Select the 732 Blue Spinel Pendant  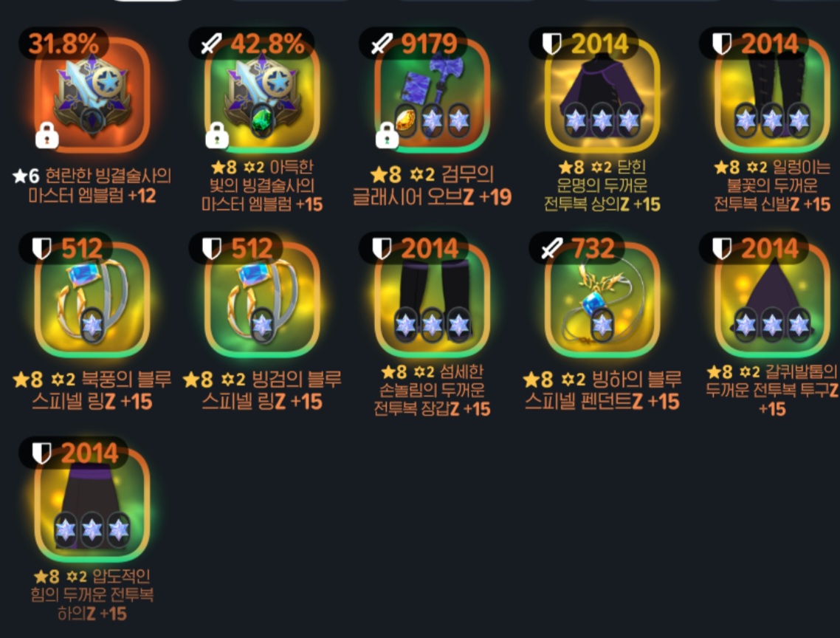602,301
